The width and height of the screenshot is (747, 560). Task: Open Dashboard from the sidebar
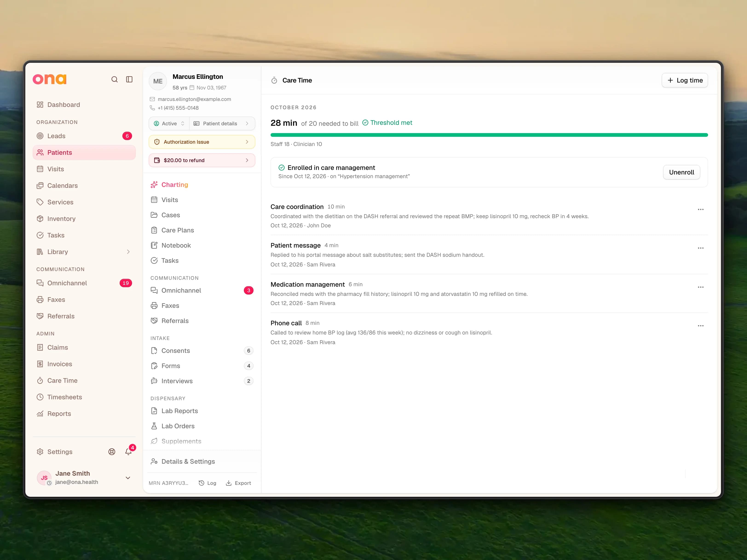[84, 105]
